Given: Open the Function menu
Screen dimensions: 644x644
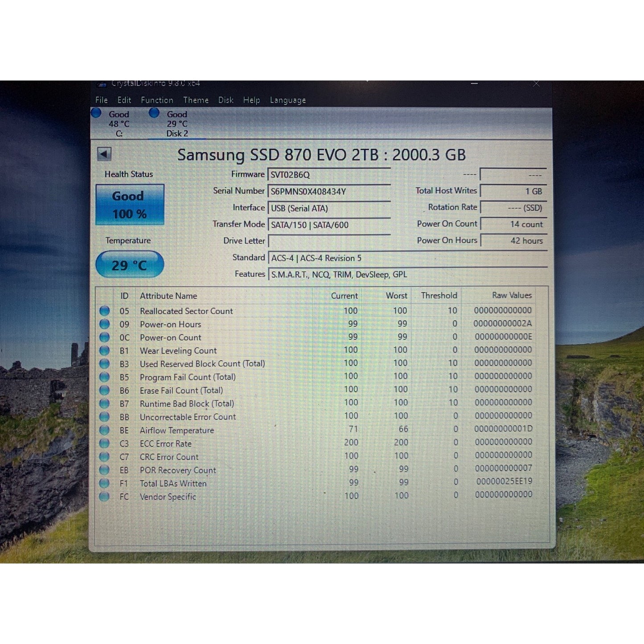Looking at the screenshot, I should point(157,100).
